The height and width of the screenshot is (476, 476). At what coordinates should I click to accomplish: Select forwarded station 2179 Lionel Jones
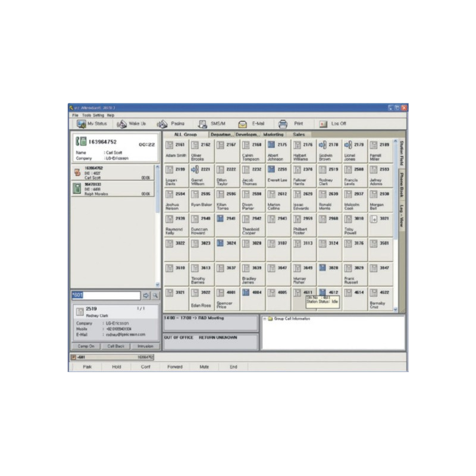(355, 151)
